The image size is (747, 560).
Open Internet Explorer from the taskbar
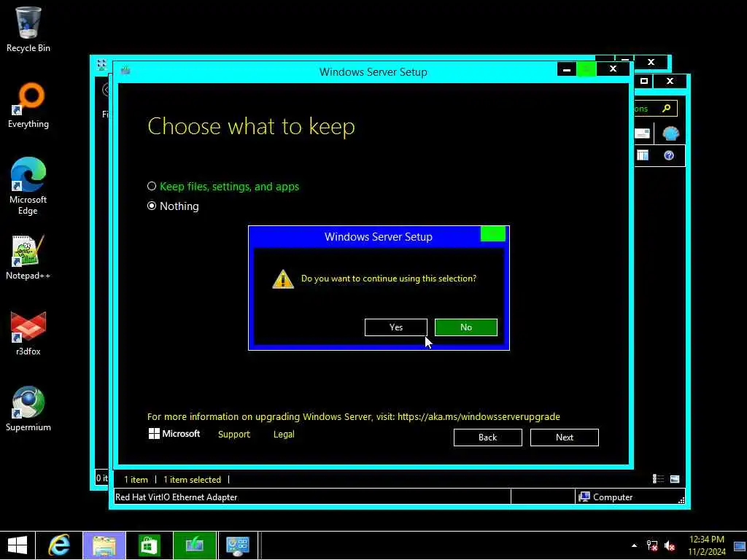tap(59, 545)
